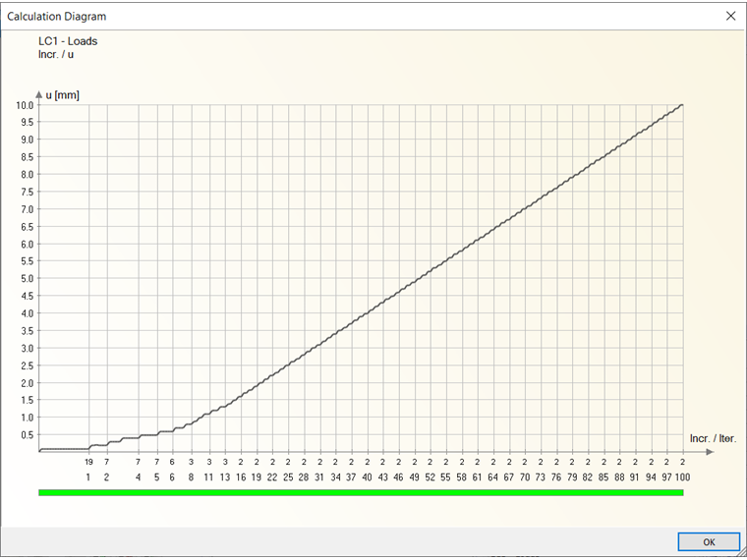This screenshot has width=747, height=560.
Task: Click increment number 31 on the x-axis
Action: (319, 477)
